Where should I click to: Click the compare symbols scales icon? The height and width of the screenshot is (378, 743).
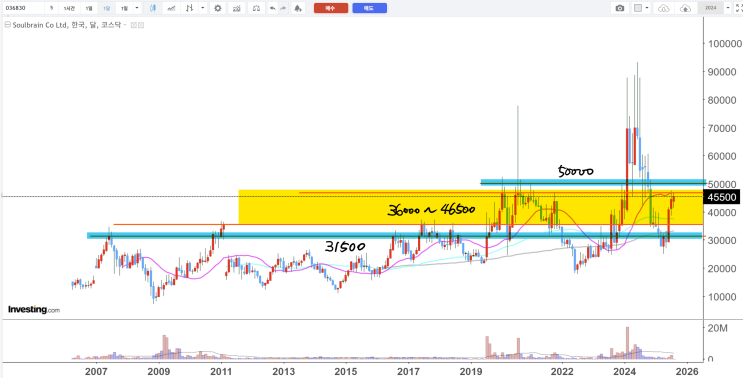click(x=256, y=8)
